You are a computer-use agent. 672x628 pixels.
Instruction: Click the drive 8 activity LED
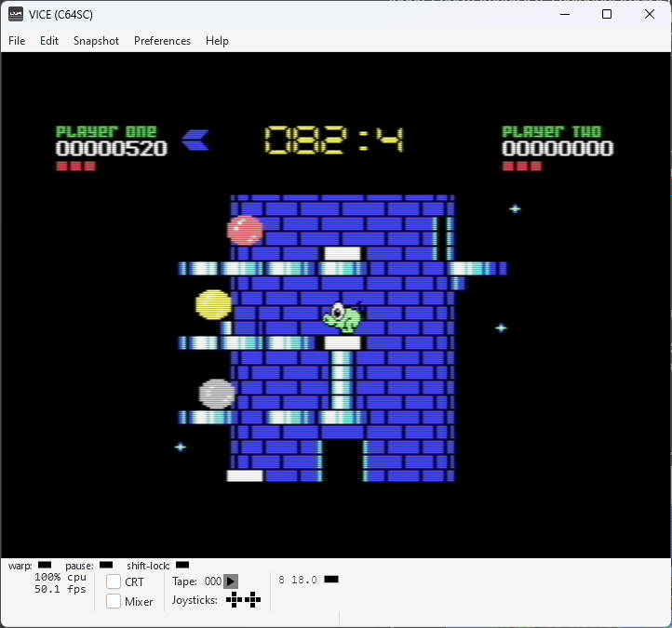pyautogui.click(x=331, y=580)
